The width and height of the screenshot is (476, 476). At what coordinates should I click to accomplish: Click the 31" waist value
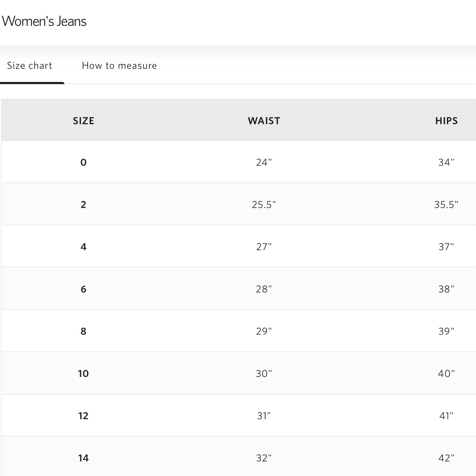point(264,416)
